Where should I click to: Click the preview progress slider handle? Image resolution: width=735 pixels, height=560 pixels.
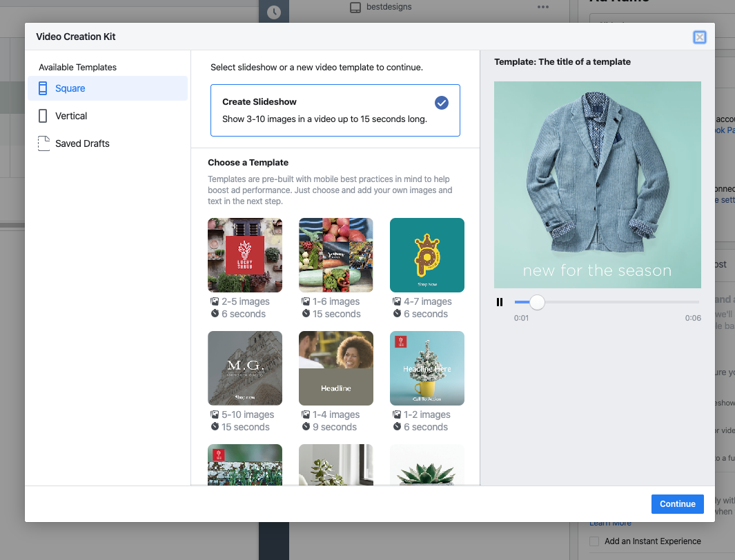point(537,303)
